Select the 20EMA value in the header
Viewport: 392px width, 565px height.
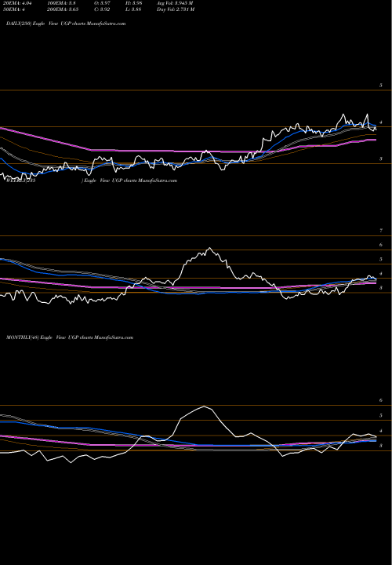(17, 3)
